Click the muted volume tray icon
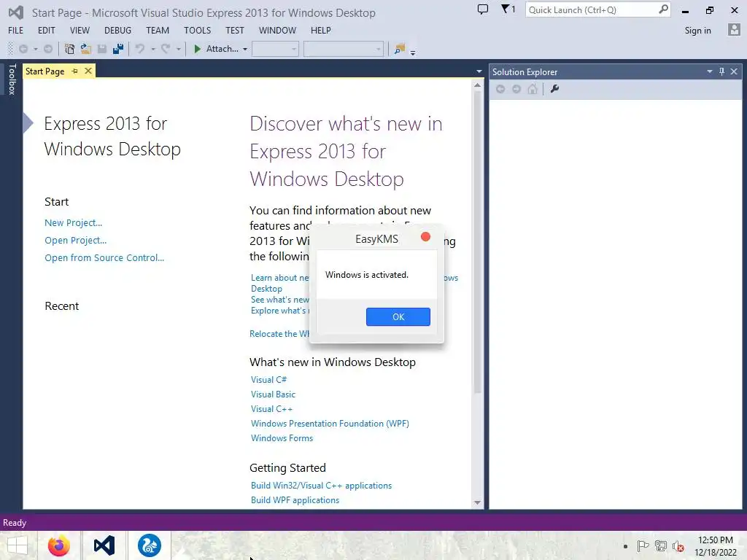Image resolution: width=747 pixels, height=560 pixels. (678, 546)
